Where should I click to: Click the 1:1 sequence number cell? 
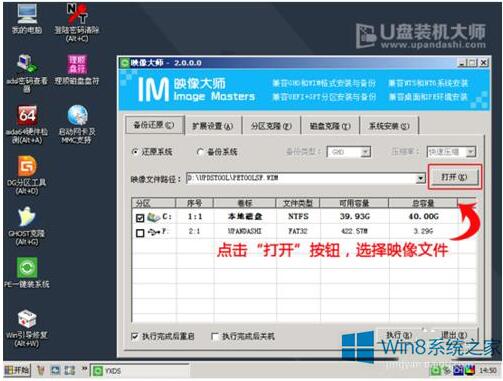coord(195,217)
